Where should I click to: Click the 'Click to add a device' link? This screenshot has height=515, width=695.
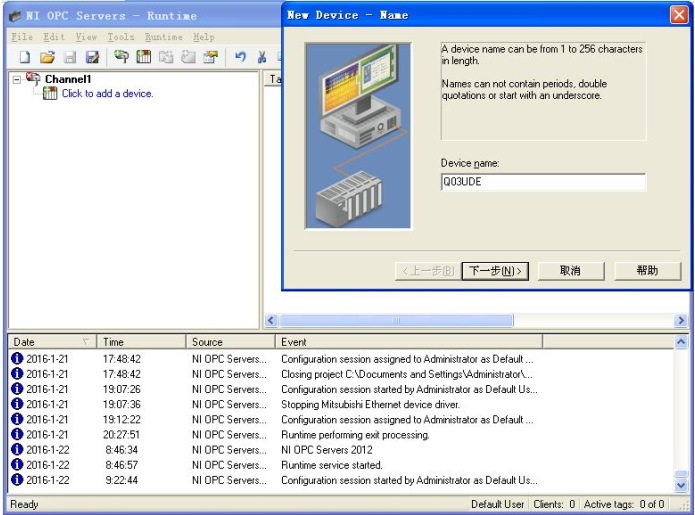click(107, 94)
